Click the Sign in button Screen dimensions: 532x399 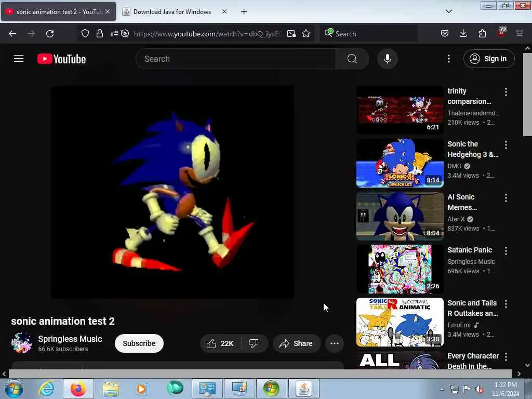pyautogui.click(x=489, y=59)
